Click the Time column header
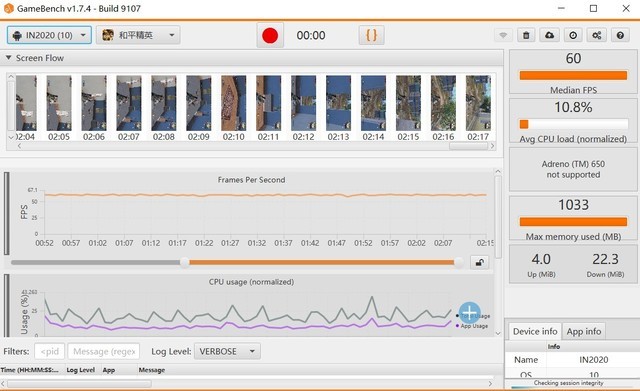Viewport: 640px width, 391px height. coord(32,370)
